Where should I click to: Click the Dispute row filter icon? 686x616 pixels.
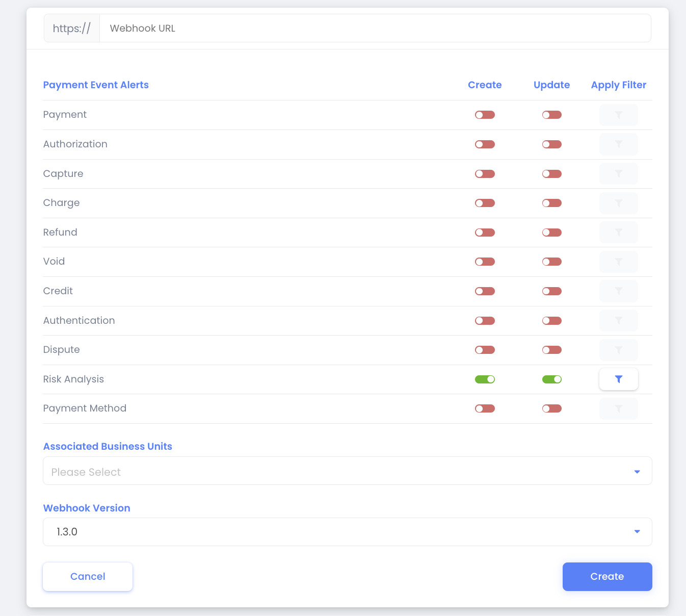(x=618, y=350)
